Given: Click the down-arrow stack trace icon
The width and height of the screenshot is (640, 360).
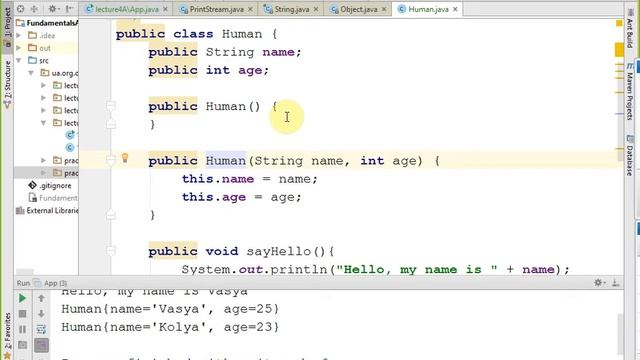Looking at the screenshot, I should 41,313.
